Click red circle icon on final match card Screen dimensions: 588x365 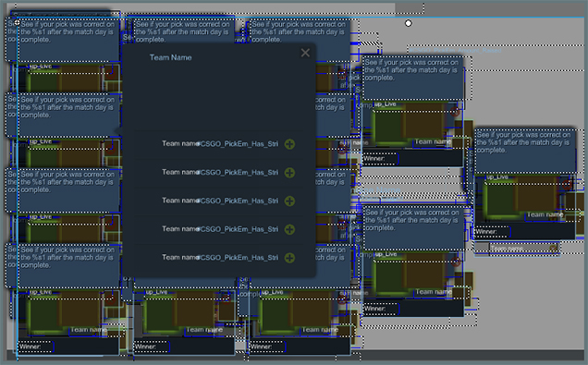pyautogui.click(x=567, y=184)
